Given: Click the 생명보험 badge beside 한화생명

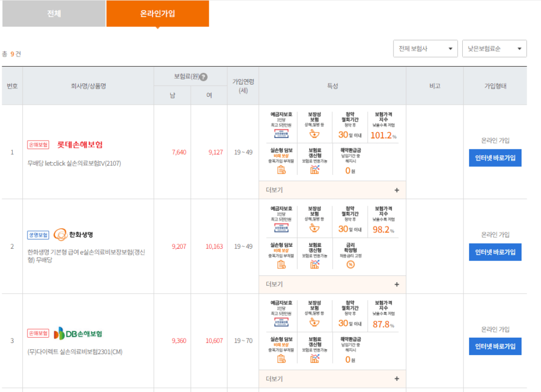Looking at the screenshot, I should pos(38,235).
